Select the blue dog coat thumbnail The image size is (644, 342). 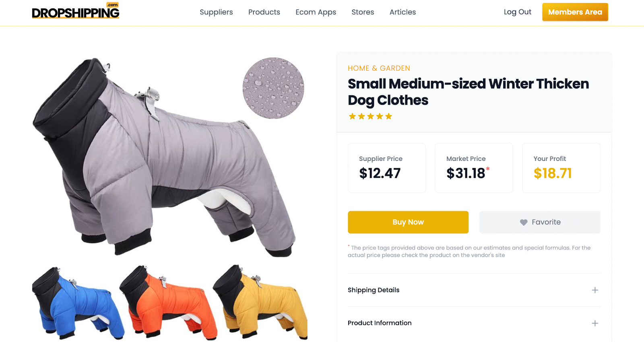coord(77,303)
